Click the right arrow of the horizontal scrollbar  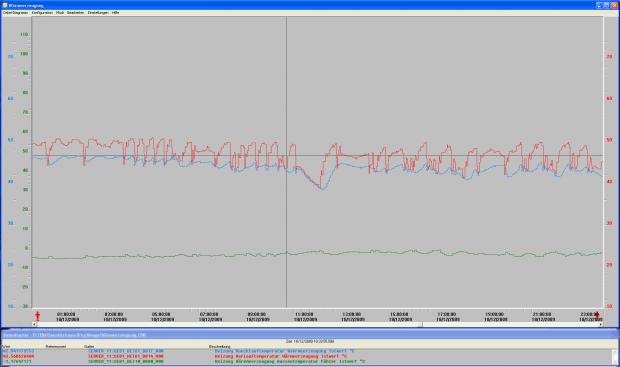601,324
